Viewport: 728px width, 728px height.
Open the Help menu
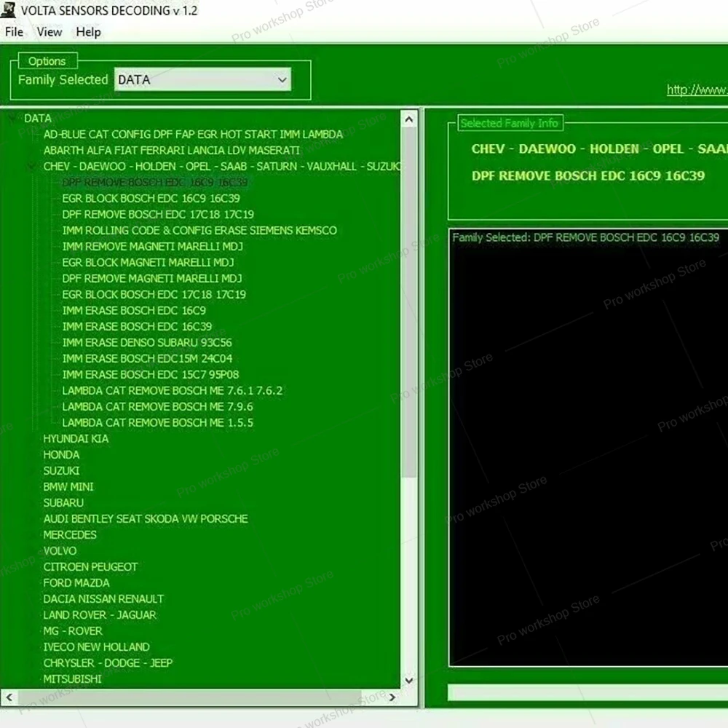88,32
